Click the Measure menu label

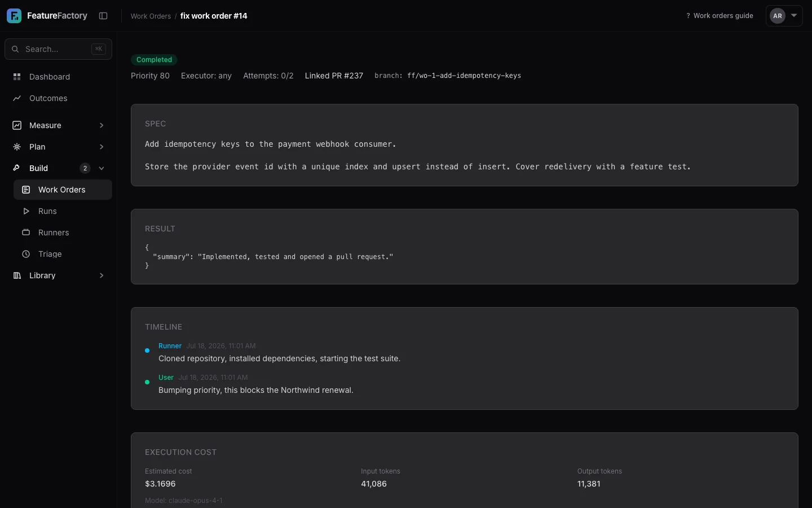[45, 125]
